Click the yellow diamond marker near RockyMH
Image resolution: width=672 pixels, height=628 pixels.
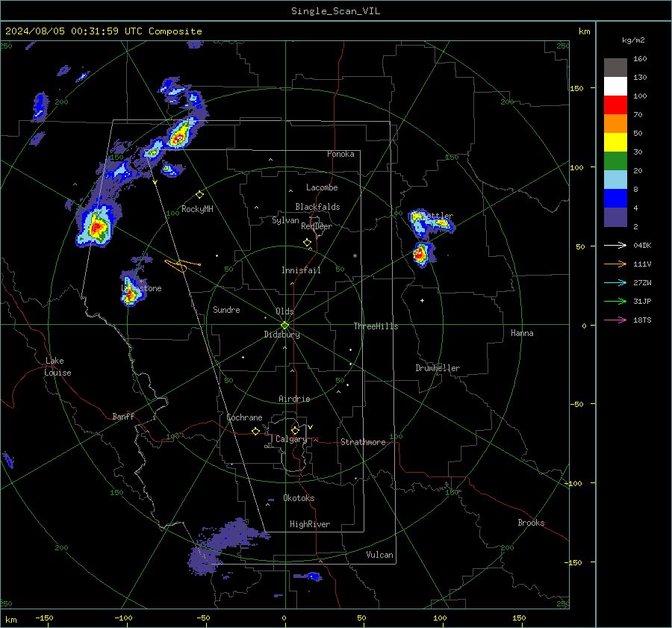199,195
